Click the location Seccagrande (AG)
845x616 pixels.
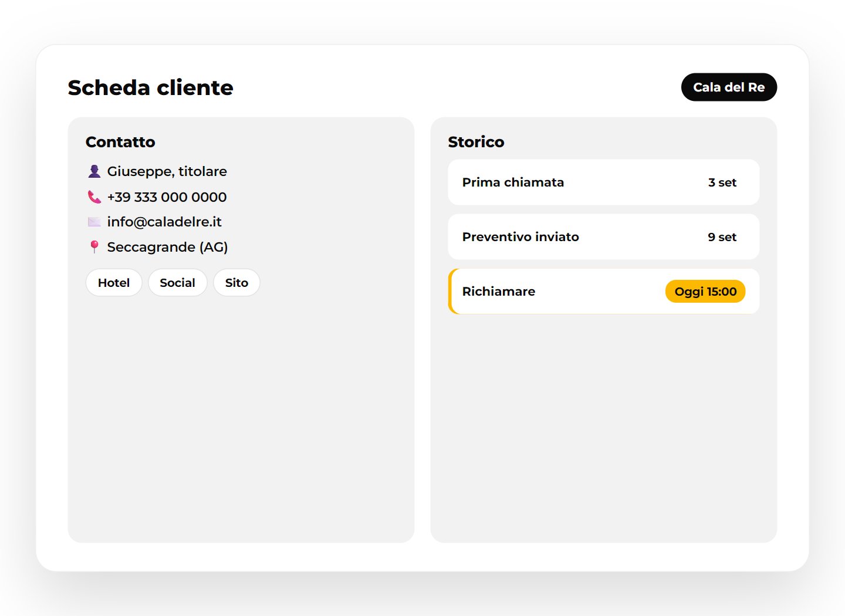click(167, 247)
